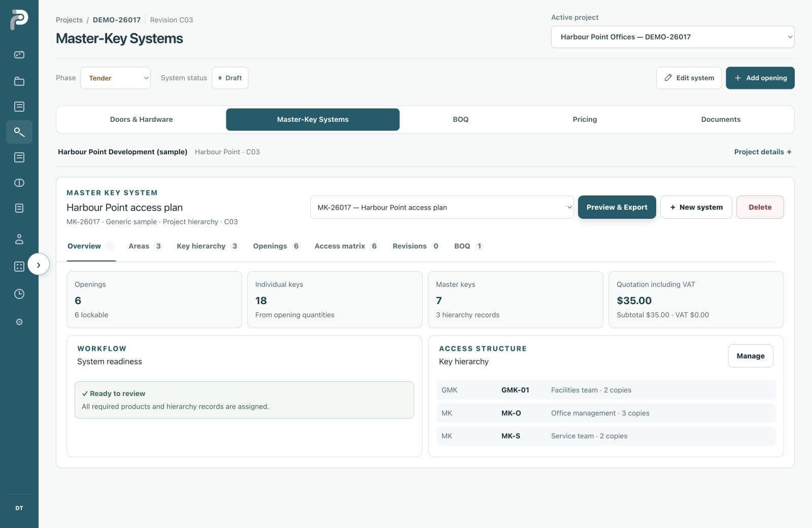
Task: Open the settings gear in sidebar
Action: [19, 322]
